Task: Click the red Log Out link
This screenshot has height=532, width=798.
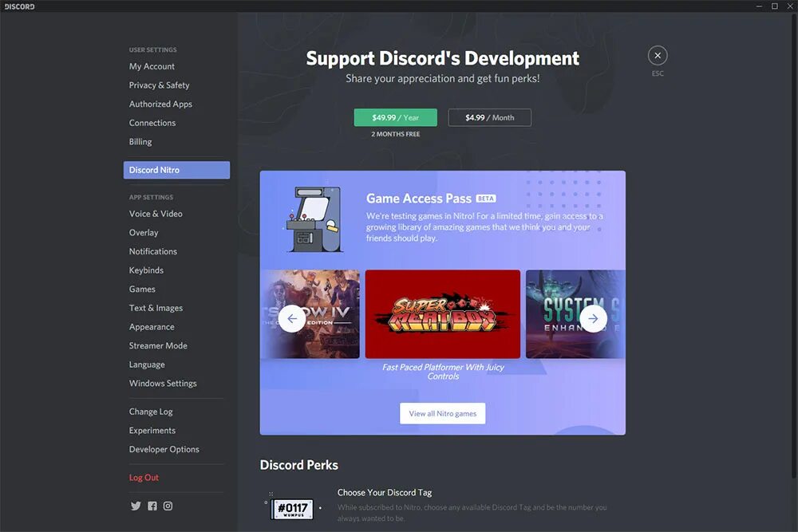Action: tap(144, 478)
